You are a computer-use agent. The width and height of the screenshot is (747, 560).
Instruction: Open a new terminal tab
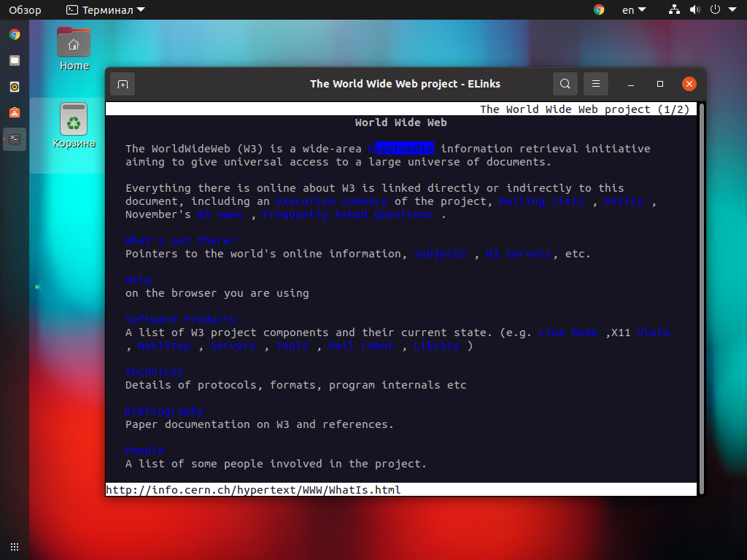tap(123, 85)
